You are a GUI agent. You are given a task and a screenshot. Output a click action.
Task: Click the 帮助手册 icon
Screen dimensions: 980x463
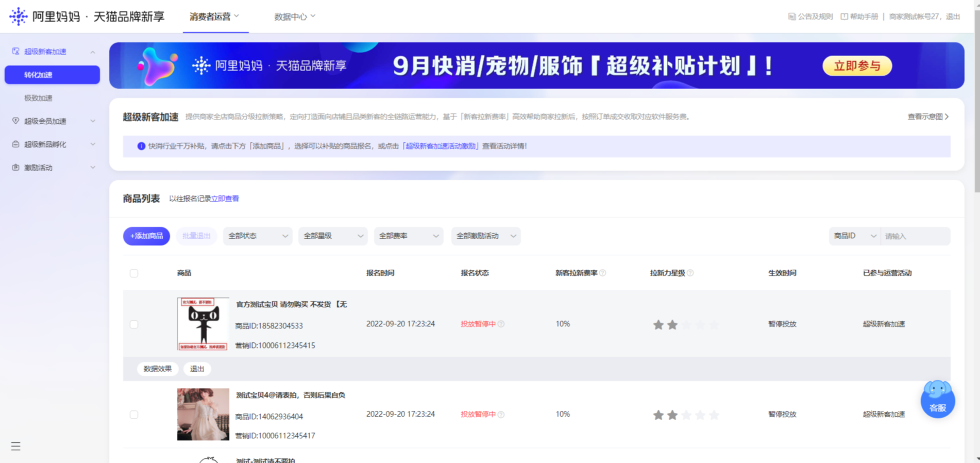pyautogui.click(x=844, y=16)
